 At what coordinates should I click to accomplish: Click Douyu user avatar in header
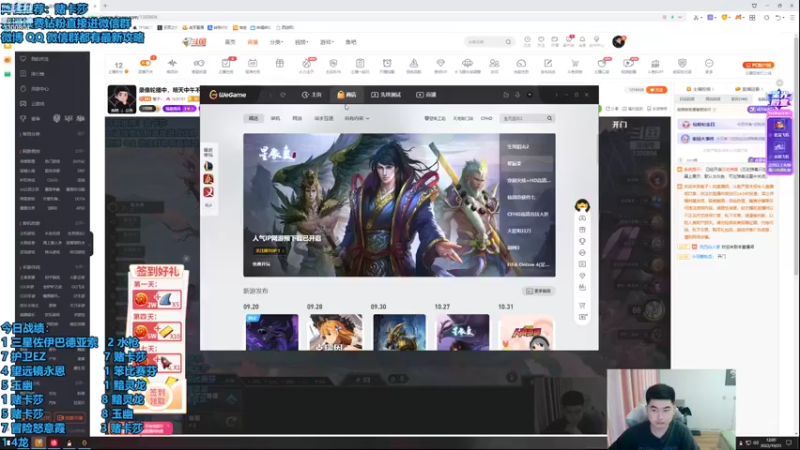618,41
